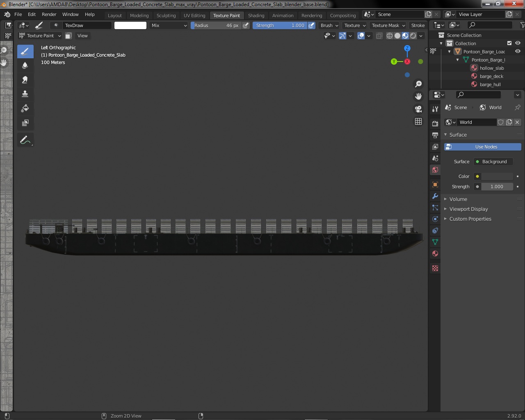525x420 pixels.
Task: Toggle X-ray mode button
Action: pyautogui.click(x=379, y=36)
